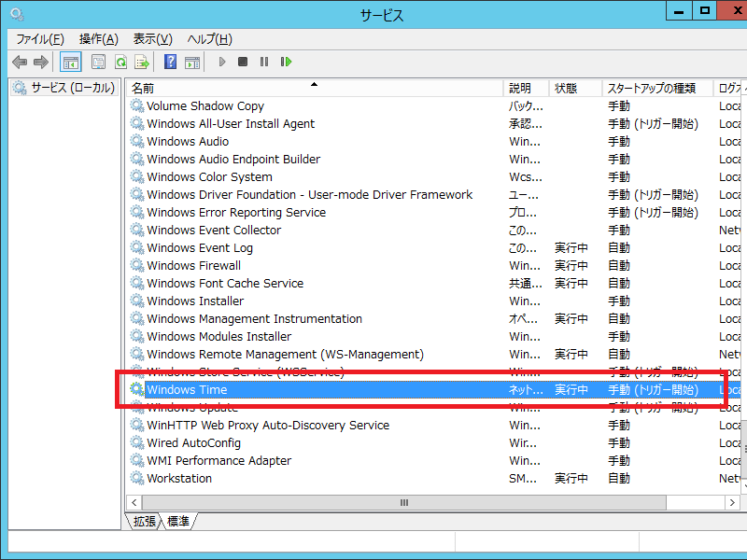Image resolution: width=747 pixels, height=560 pixels.
Task: Sort by スタートアップの種類 column header
Action: tap(657, 88)
